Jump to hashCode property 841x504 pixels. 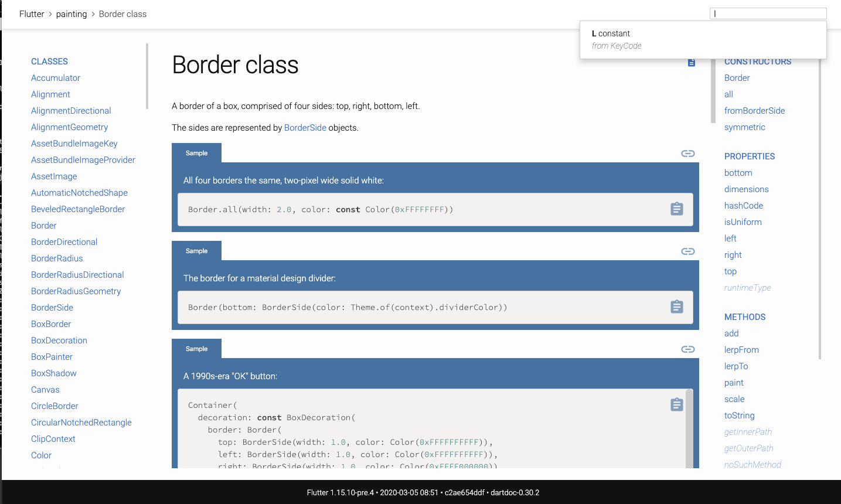[x=744, y=206]
